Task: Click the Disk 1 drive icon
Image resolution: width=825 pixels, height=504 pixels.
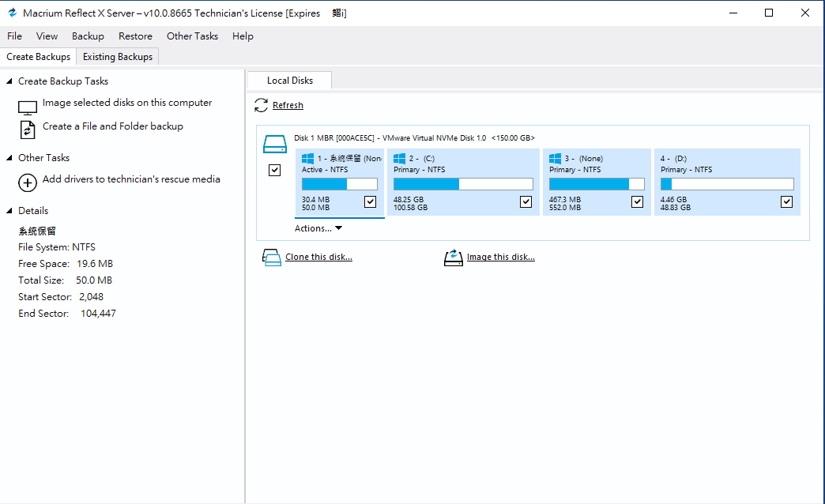Action: [x=274, y=144]
